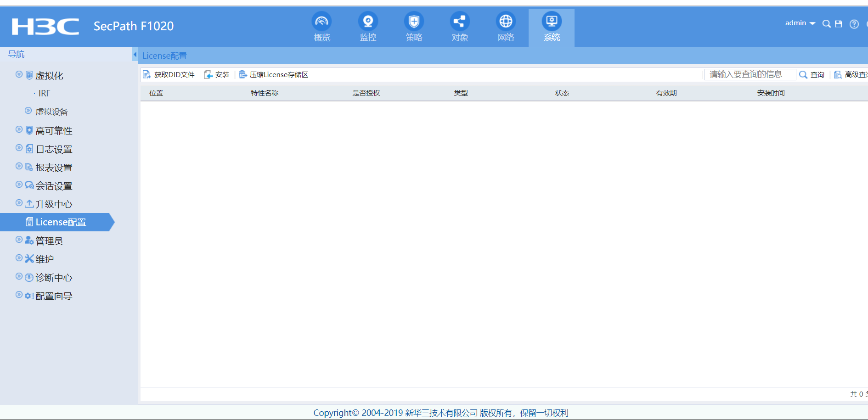The height and width of the screenshot is (420, 868).
Task: Expand the 管理员 tree node arrow
Action: [19, 240]
